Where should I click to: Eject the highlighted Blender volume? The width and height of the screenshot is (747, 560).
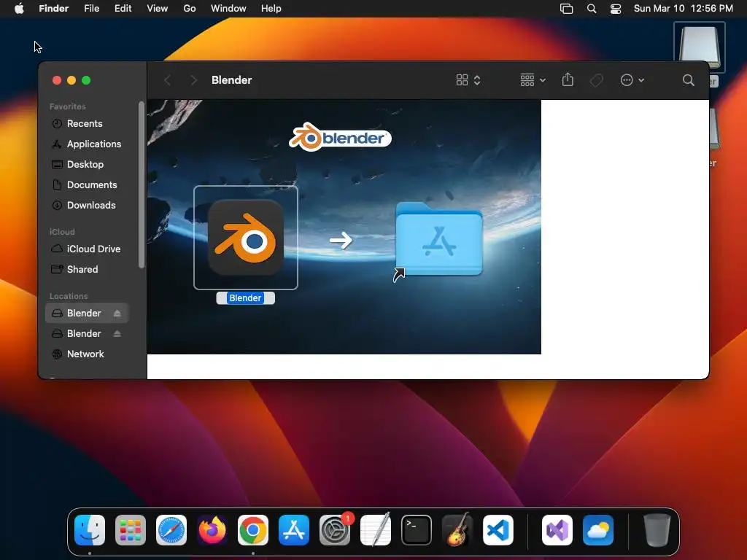117,313
